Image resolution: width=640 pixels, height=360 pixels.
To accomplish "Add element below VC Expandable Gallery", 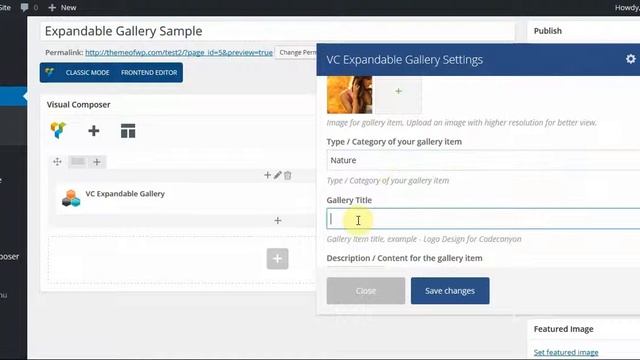I will coord(278,220).
